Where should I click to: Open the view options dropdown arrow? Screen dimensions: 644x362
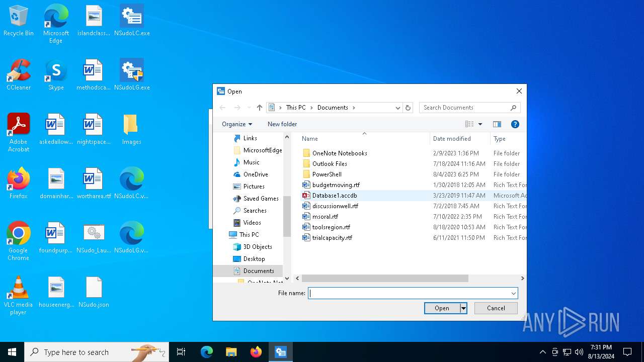coord(480,124)
